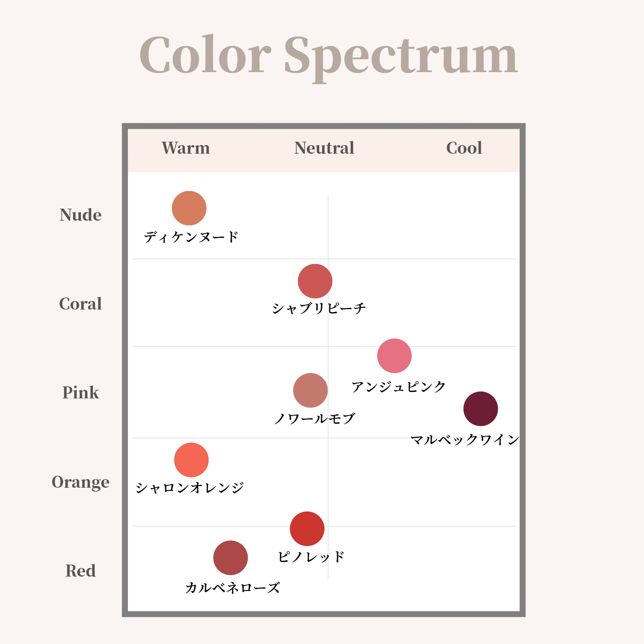Image resolution: width=644 pixels, height=644 pixels.
Task: Click the Color Spectrum title
Action: 328,57
